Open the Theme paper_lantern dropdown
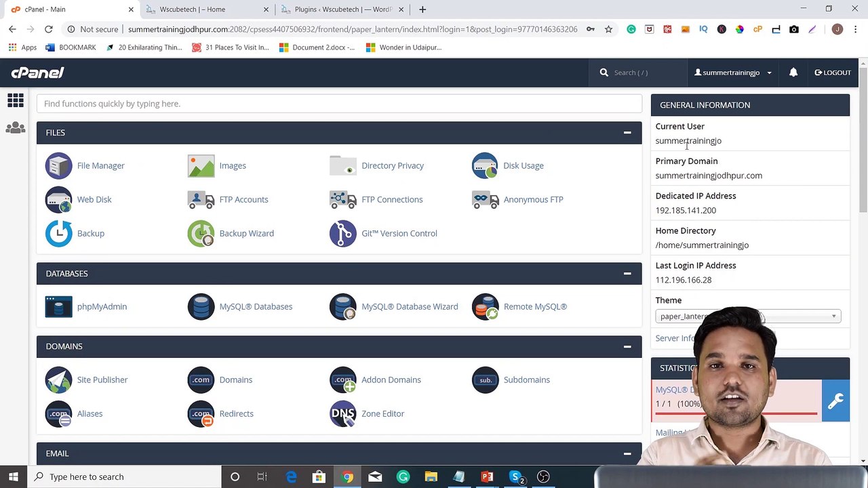The width and height of the screenshot is (868, 488). [x=749, y=317]
